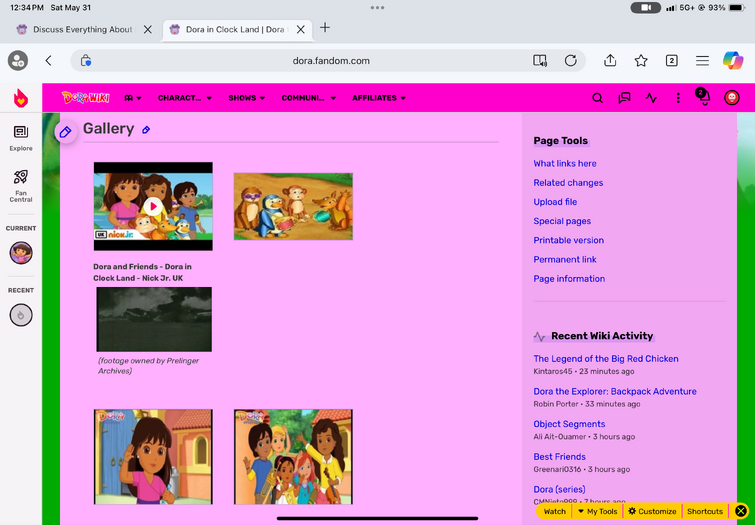The height and width of the screenshot is (525, 755).
Task: Tap the three-dot multitasking control at top
Action: (378, 8)
